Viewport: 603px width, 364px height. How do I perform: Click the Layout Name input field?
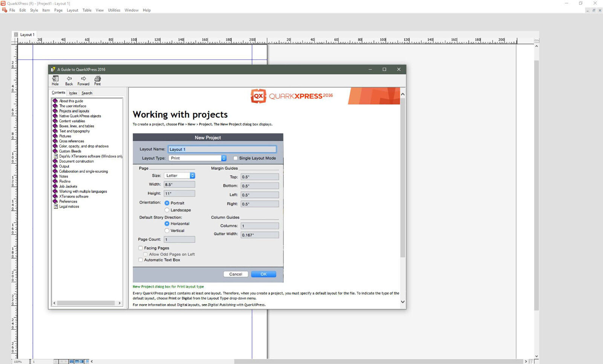tap(222, 149)
